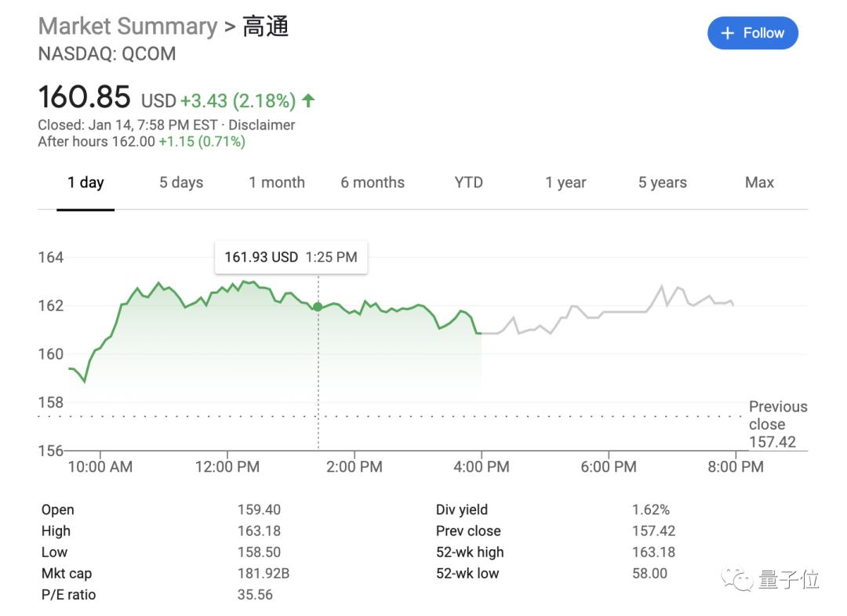This screenshot has width=847, height=616.
Task: Click the WeChat logo watermark icon
Action: (x=740, y=580)
